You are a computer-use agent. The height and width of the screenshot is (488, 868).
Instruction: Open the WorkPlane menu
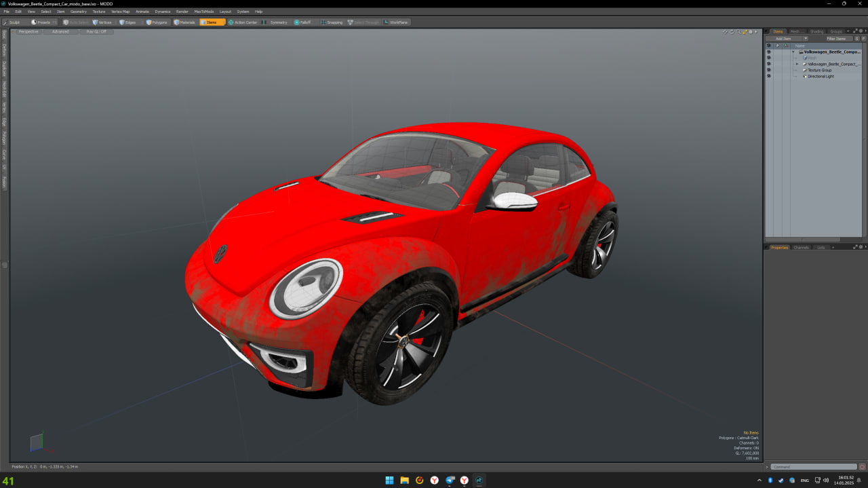tap(397, 22)
